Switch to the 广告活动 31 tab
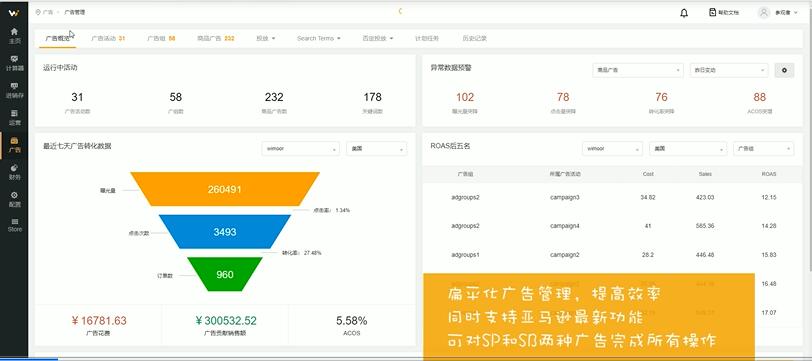 click(108, 38)
